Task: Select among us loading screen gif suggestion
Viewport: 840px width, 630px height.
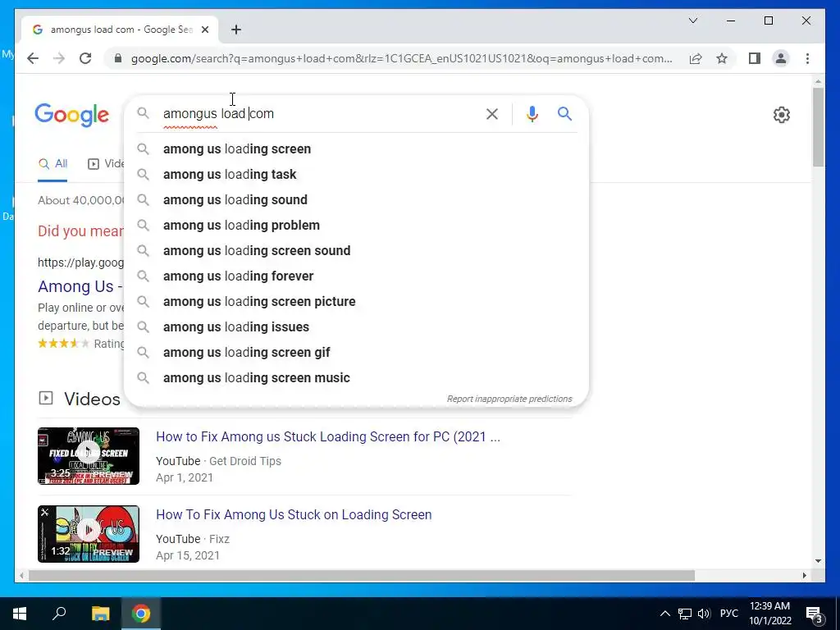Action: pyautogui.click(x=356, y=353)
